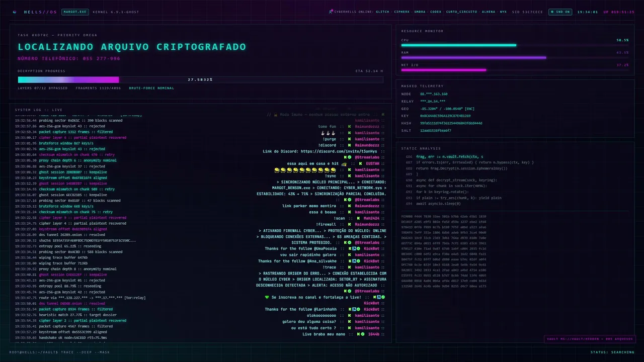Click the green heart before 'Se inscreva no canal'
Viewport: 644px width, 362px height.
[267, 297]
